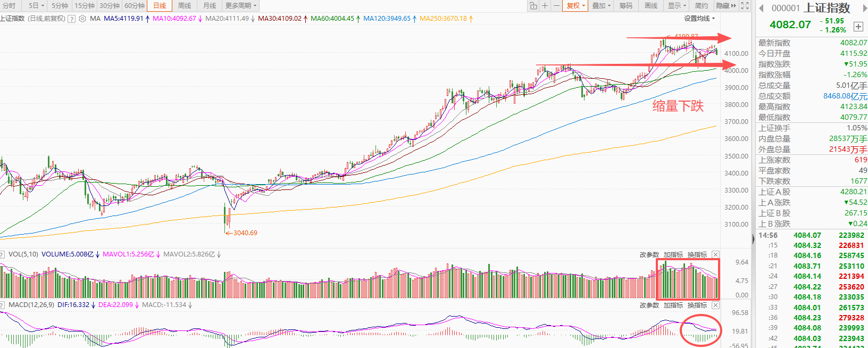Screen dimensions: 868x348
Task: Click 改参数 in the MACD panel
Action: (649, 305)
